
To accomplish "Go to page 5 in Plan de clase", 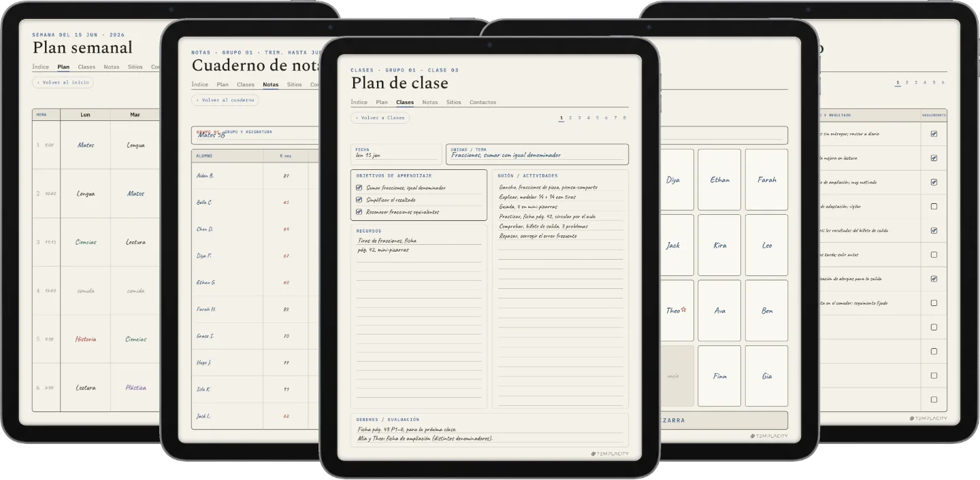I will click(598, 118).
